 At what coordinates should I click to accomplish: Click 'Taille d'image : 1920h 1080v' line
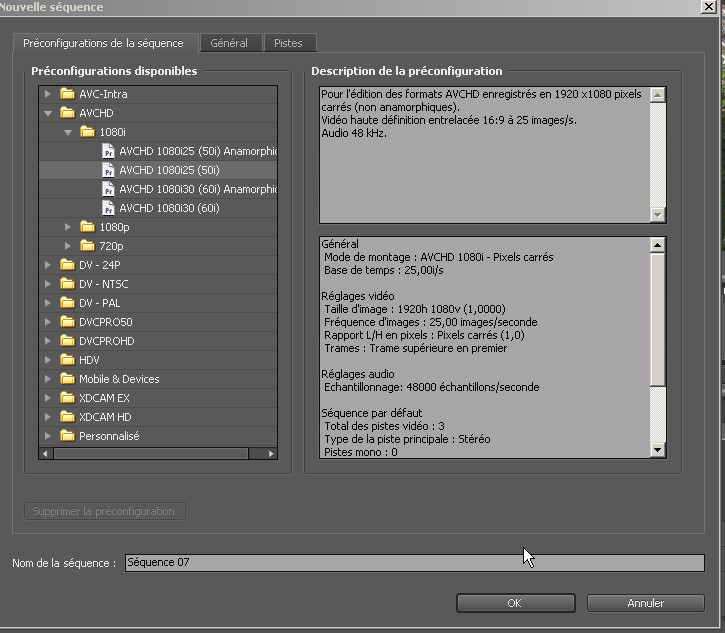[x=414, y=309]
